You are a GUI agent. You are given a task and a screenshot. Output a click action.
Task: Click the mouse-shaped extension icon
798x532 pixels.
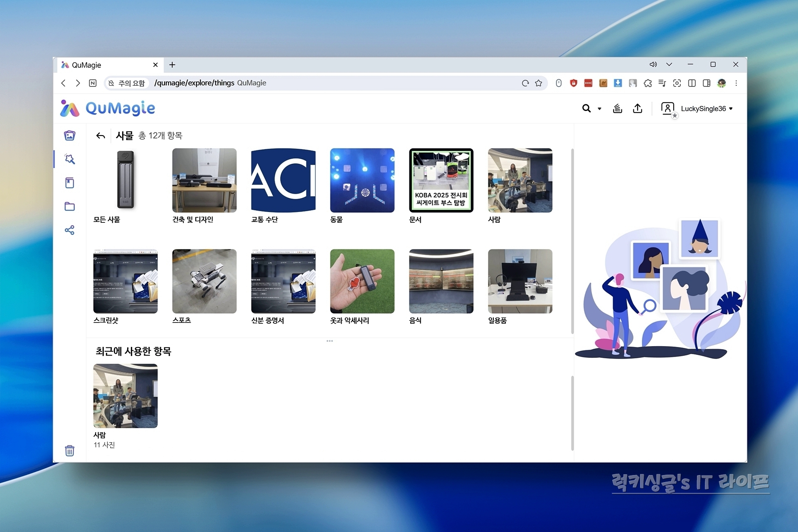tap(559, 83)
